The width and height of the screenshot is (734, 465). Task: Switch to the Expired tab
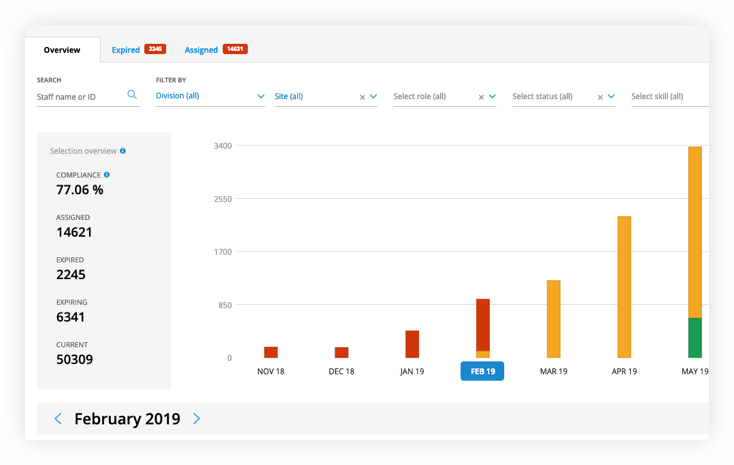pyautogui.click(x=126, y=49)
